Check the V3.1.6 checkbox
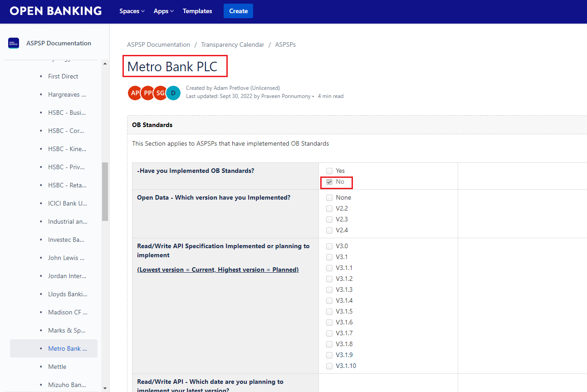 click(329, 323)
